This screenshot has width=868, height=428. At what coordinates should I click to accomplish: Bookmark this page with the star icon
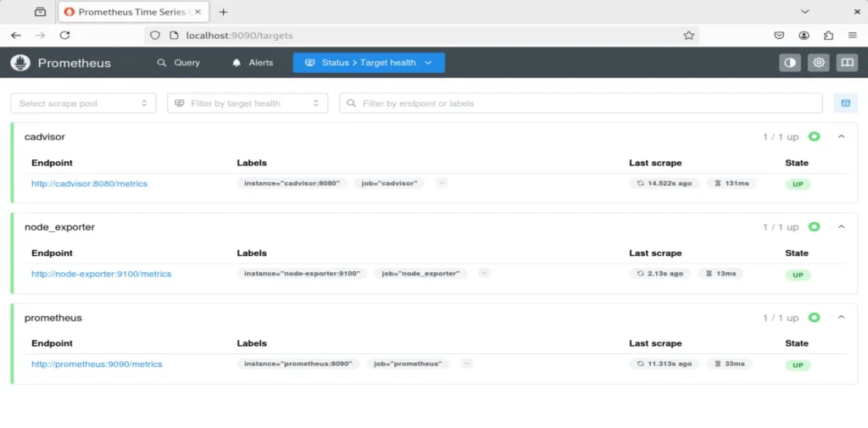point(689,36)
